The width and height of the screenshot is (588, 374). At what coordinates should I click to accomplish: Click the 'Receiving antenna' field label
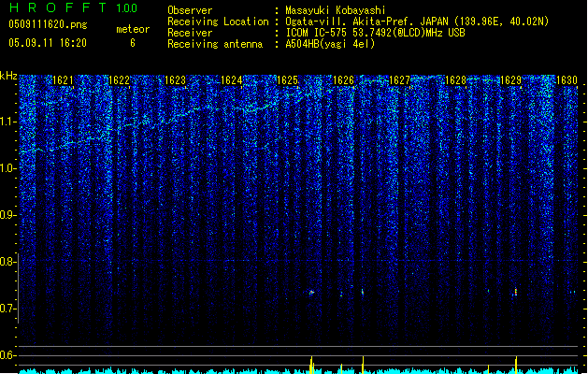click(x=215, y=44)
